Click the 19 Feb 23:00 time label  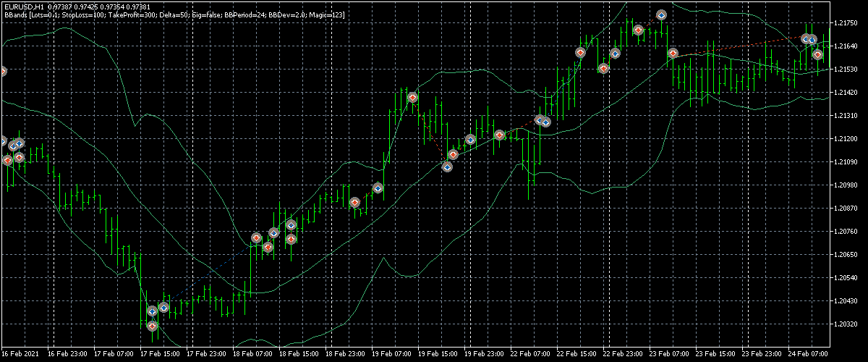(483, 355)
